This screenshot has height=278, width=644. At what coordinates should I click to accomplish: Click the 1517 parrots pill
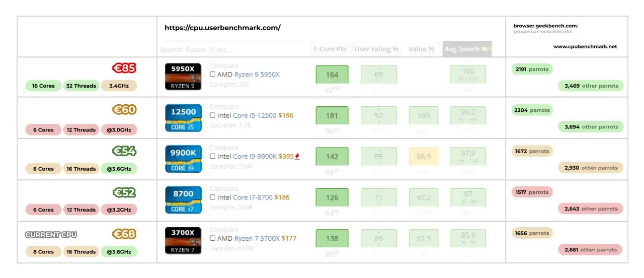point(532,192)
